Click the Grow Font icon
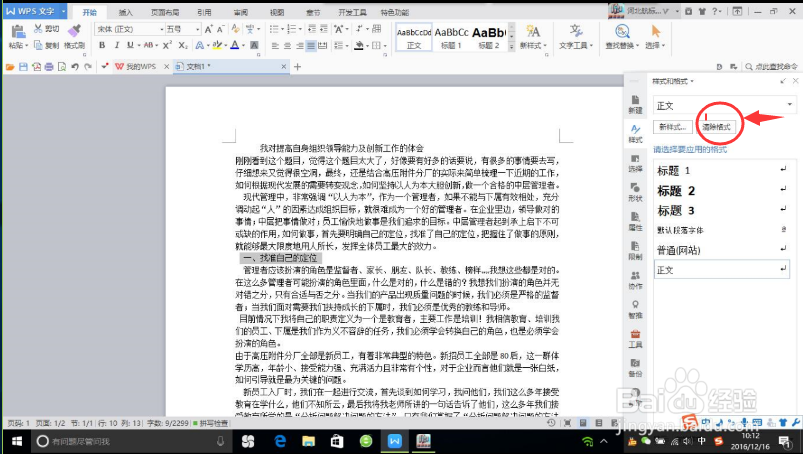Screen dimensions: 803x454 point(208,29)
